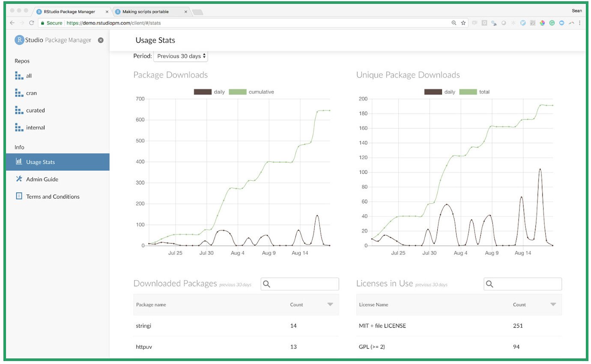The width and height of the screenshot is (591, 364).
Task: Open the Terms and Conditions document icon
Action: 18,196
